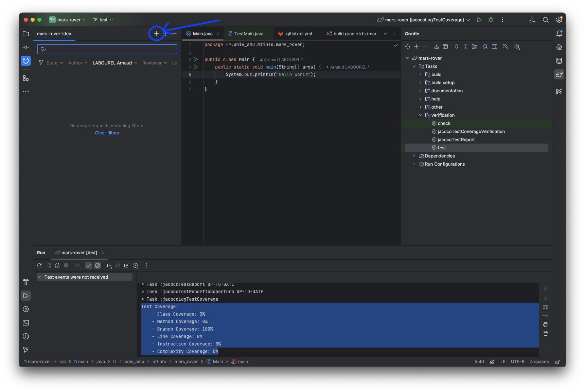This screenshot has height=392, width=585.
Task: Open the Structure tool window
Action: (x=26, y=78)
